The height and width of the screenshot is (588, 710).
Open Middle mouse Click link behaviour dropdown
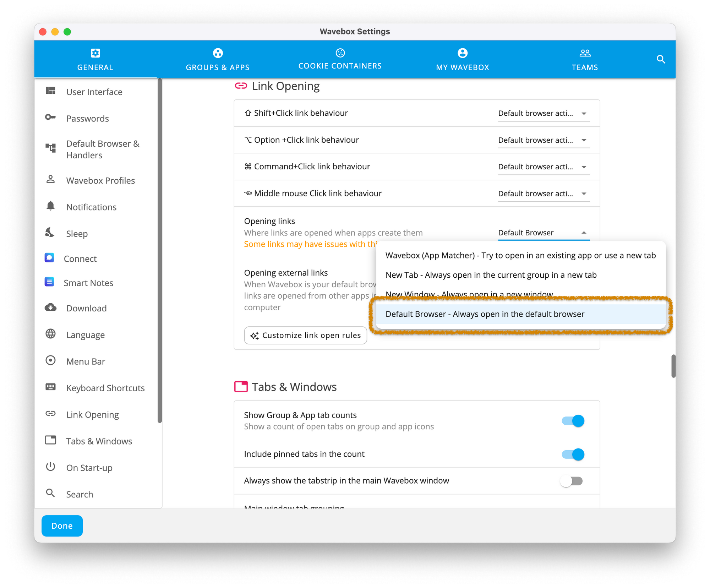[544, 194]
